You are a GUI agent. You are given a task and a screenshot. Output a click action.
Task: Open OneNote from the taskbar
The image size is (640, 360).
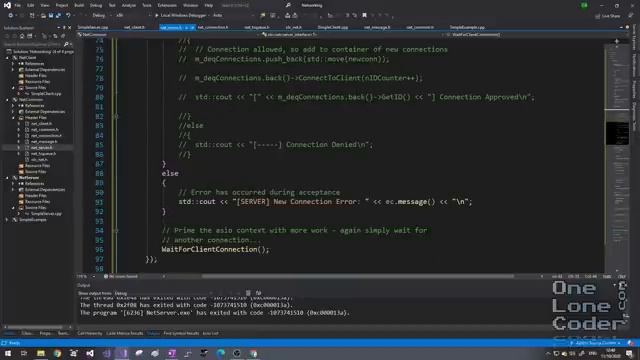coord(171,353)
